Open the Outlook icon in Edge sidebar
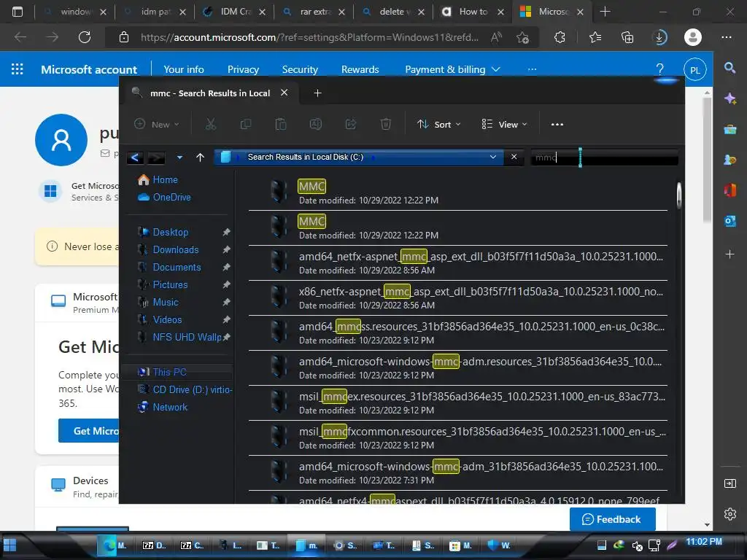The image size is (747, 560). tap(729, 221)
